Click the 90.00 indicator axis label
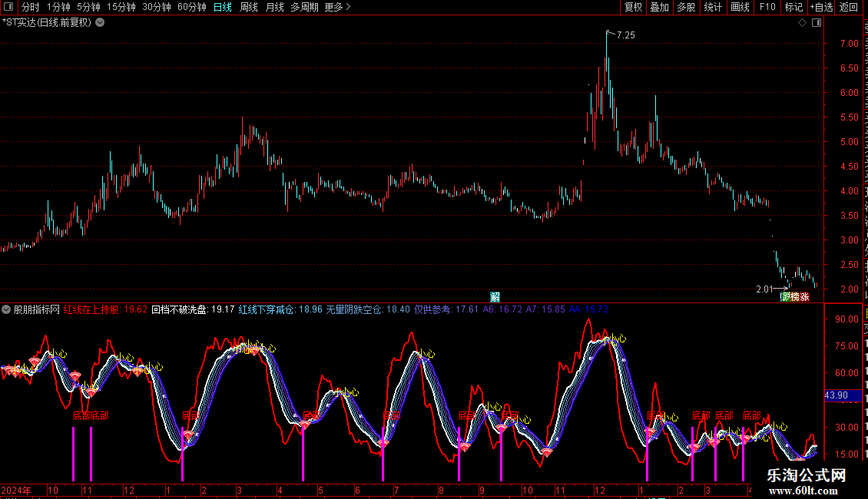This screenshot has height=499, width=868. (847, 319)
